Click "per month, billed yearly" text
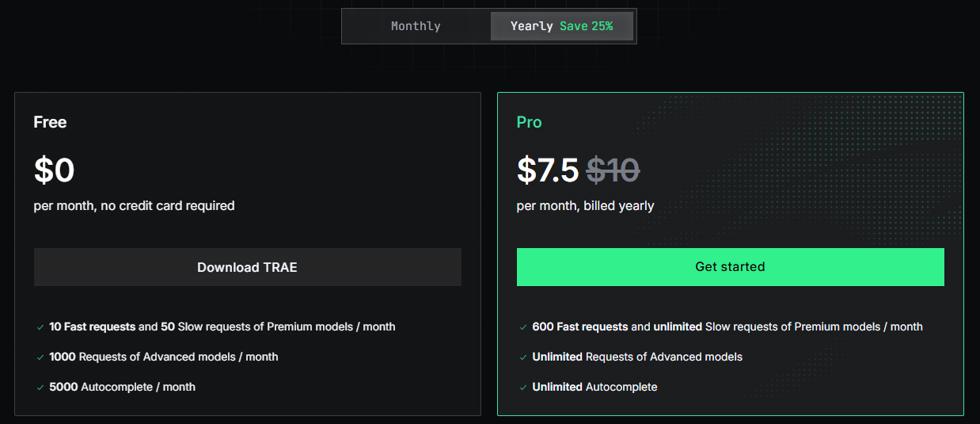980x424 pixels. (585, 206)
